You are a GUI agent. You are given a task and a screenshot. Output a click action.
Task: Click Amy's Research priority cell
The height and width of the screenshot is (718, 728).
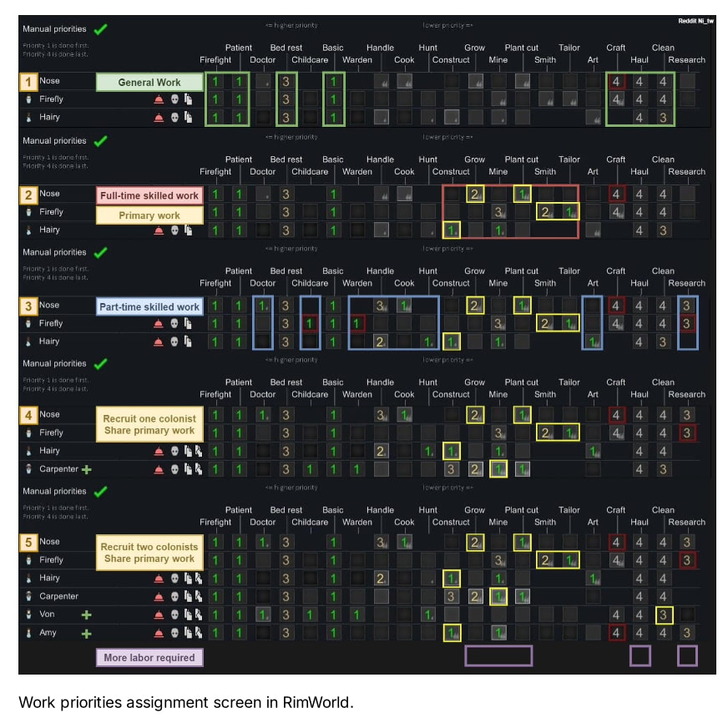[x=687, y=633]
